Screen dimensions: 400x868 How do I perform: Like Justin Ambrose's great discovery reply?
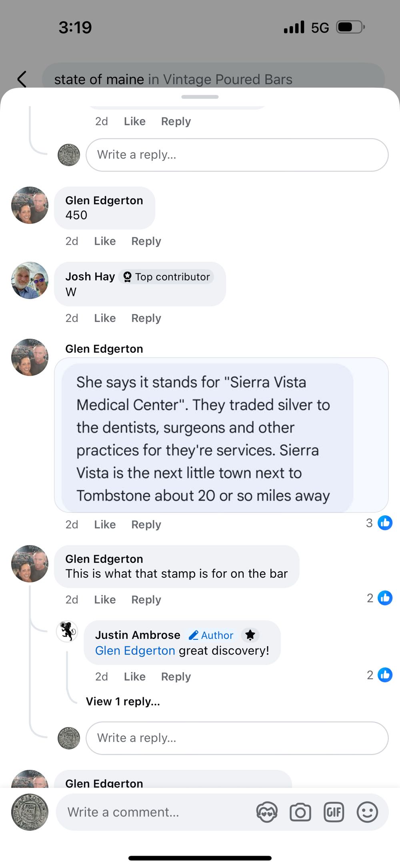click(134, 677)
